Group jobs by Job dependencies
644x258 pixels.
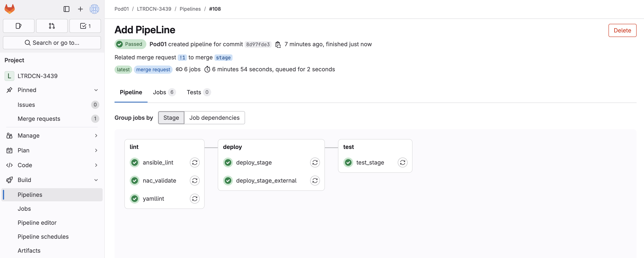(x=214, y=118)
